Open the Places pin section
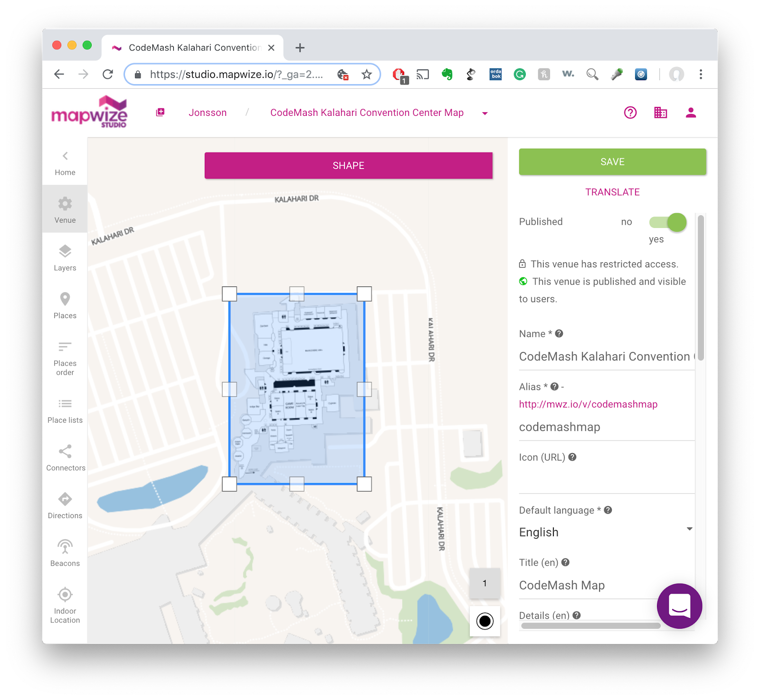760x700 pixels. pos(65,305)
